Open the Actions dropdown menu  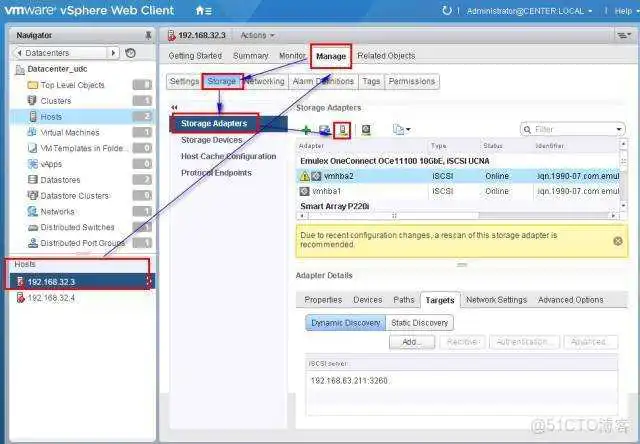pyautogui.click(x=258, y=35)
